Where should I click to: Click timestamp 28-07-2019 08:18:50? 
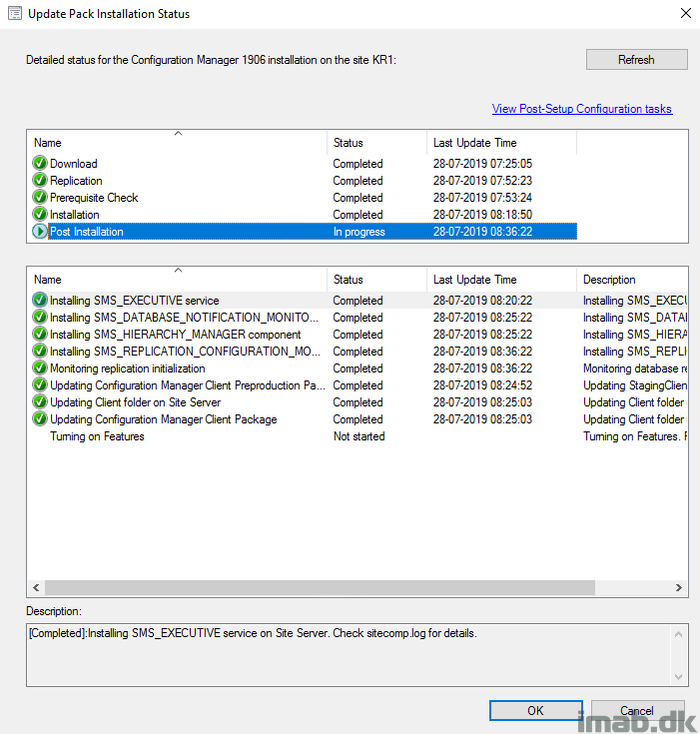pos(482,214)
